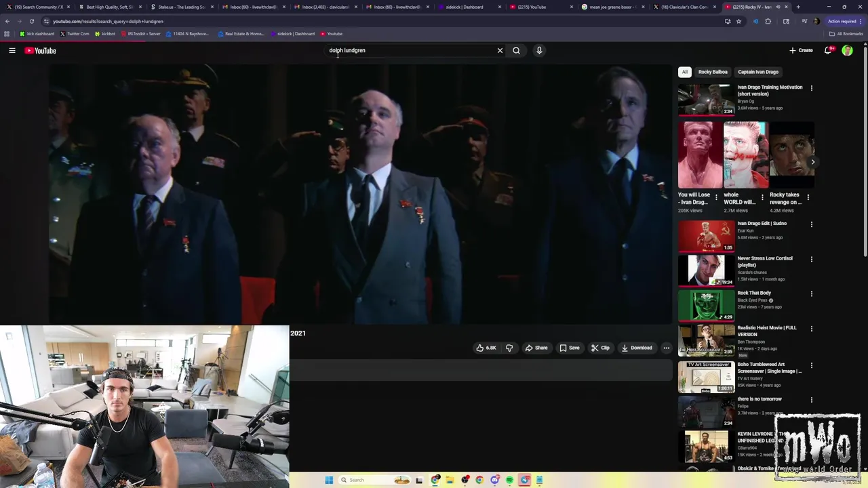868x488 pixels.
Task: Share this video
Action: (536, 348)
